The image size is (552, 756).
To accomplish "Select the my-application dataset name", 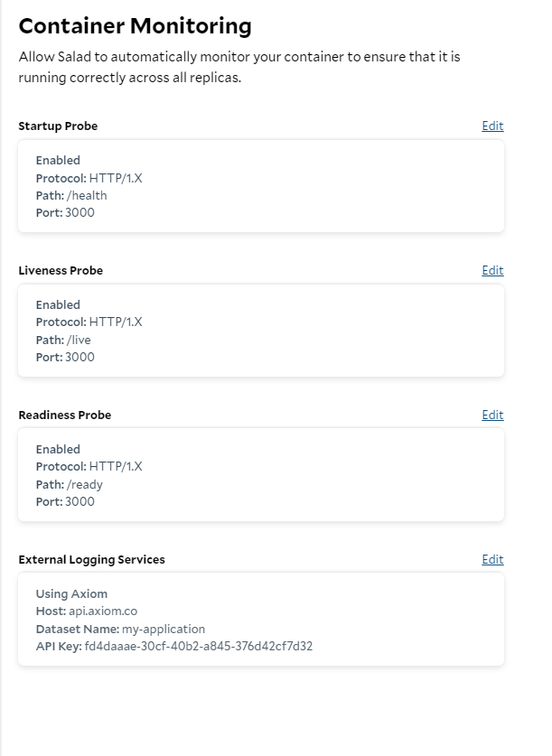I will [x=164, y=630].
